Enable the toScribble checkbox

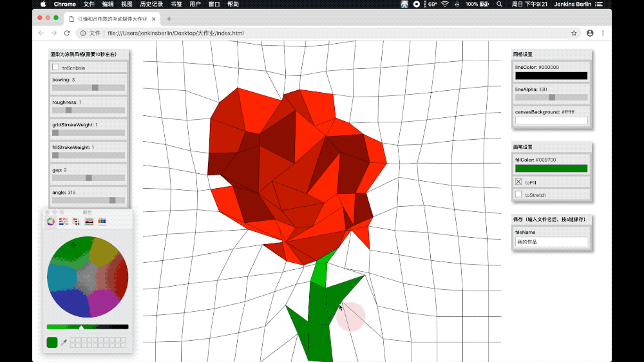(55, 67)
